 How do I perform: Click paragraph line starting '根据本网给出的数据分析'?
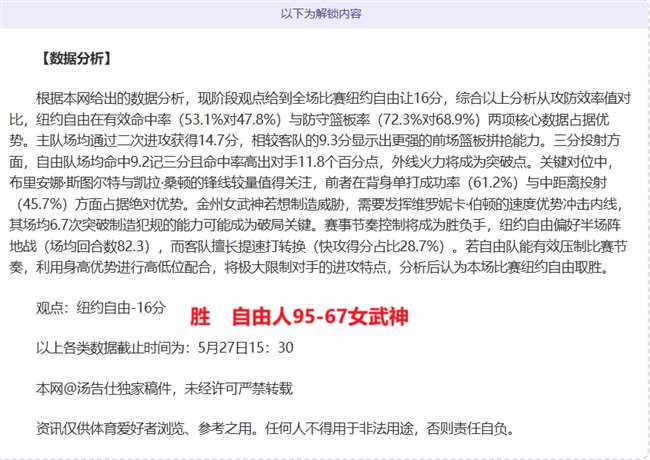[x=334, y=99]
